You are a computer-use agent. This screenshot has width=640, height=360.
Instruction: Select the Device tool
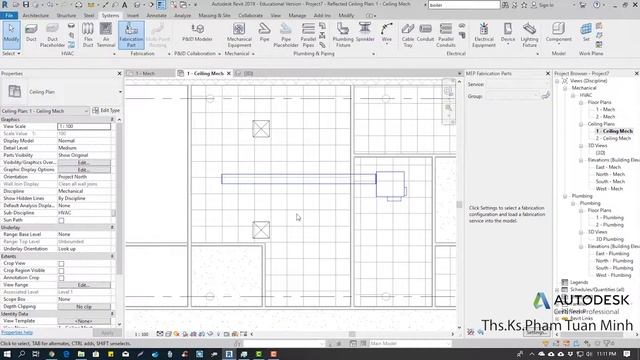pyautogui.click(x=508, y=33)
